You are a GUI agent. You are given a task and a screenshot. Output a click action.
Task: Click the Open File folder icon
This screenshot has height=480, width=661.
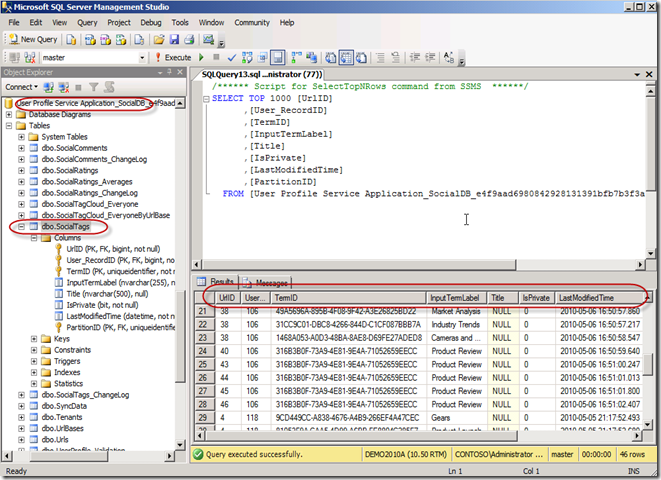[x=159, y=39]
